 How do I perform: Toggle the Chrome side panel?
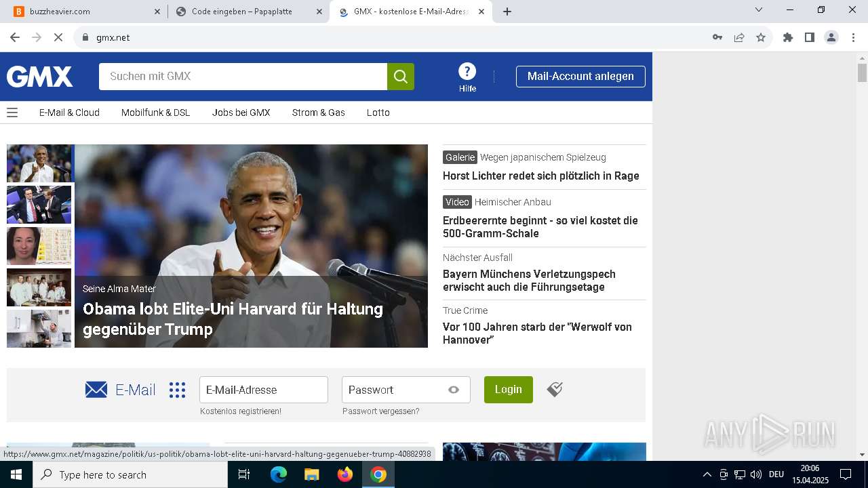(x=810, y=37)
